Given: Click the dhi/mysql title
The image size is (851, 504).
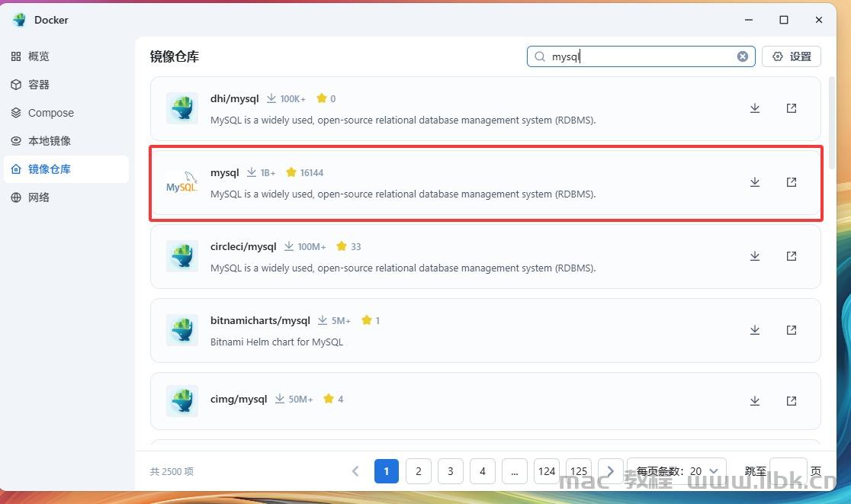Looking at the screenshot, I should (x=234, y=98).
